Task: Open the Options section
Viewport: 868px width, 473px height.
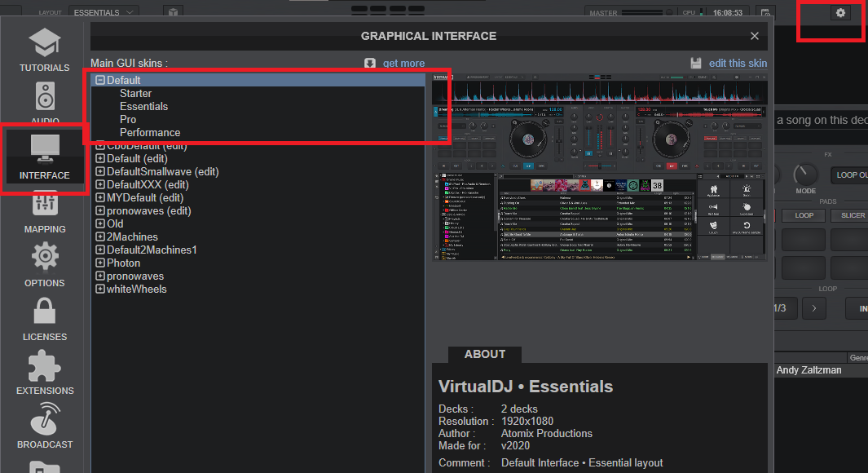Action: [44, 267]
